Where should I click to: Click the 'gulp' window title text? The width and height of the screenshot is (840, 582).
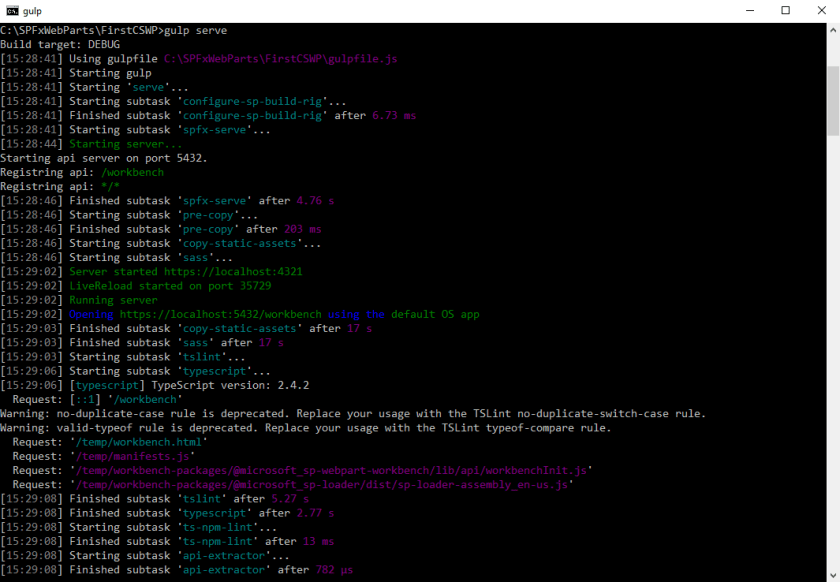coord(32,10)
